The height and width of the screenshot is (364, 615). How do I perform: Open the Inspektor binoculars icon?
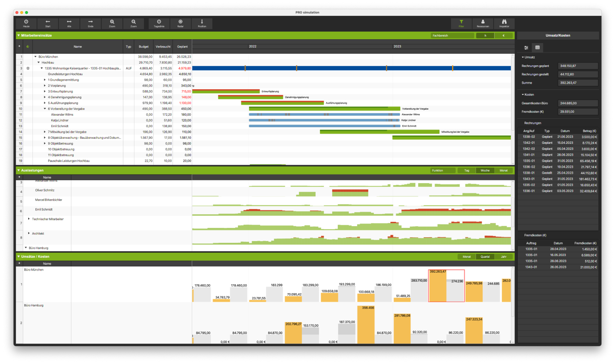coord(504,23)
